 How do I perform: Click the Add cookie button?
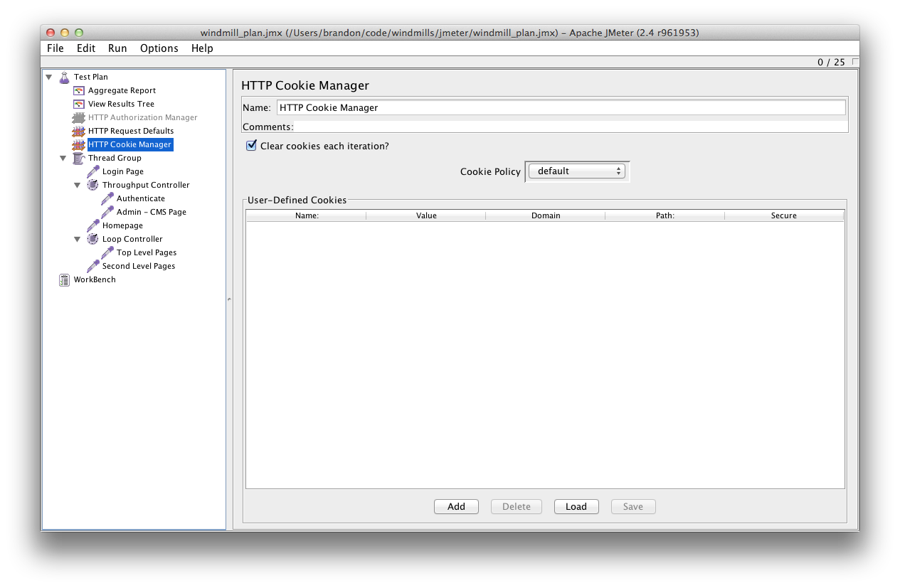coord(456,507)
